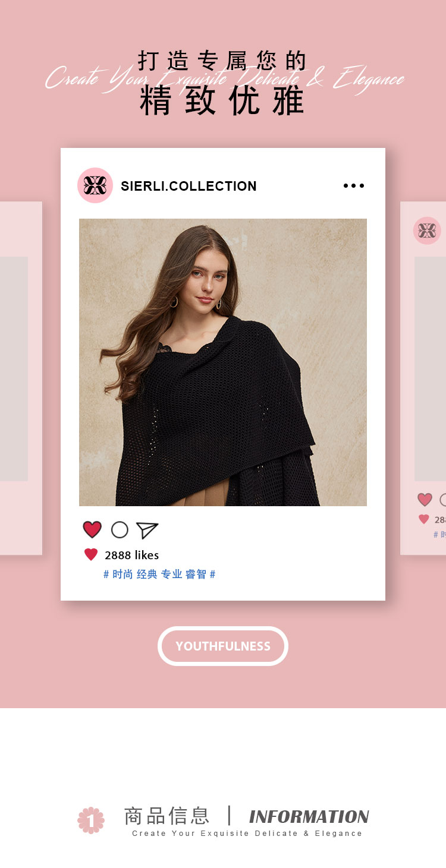
Task: Click the paper plane share icon
Action: click(x=147, y=530)
